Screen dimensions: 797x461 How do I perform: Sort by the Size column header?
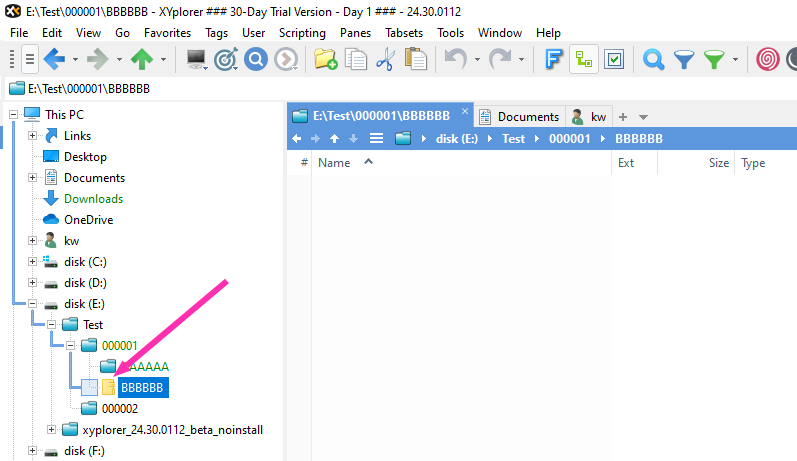point(696,163)
